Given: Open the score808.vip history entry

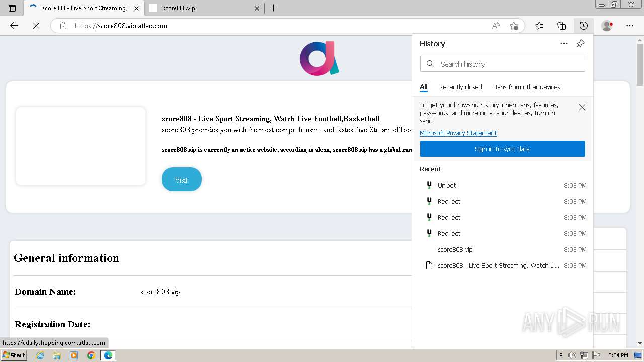Looking at the screenshot, I should pyautogui.click(x=503, y=249).
